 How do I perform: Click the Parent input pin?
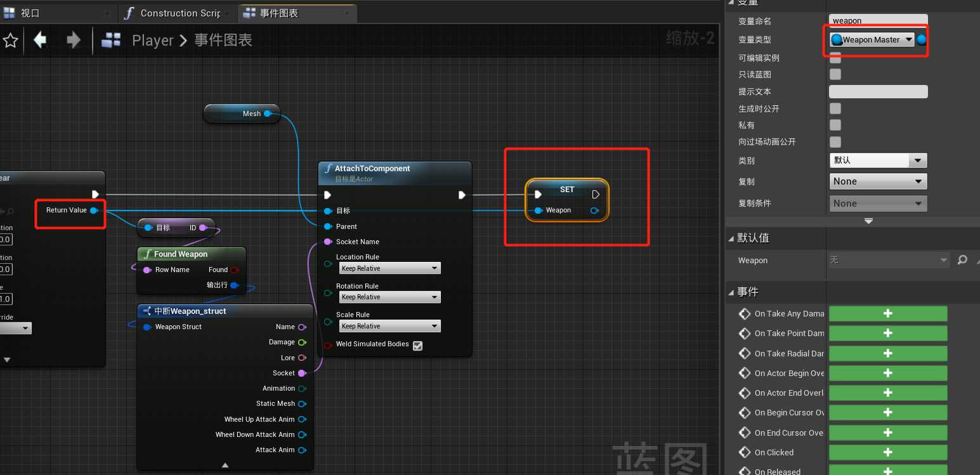[x=328, y=226]
